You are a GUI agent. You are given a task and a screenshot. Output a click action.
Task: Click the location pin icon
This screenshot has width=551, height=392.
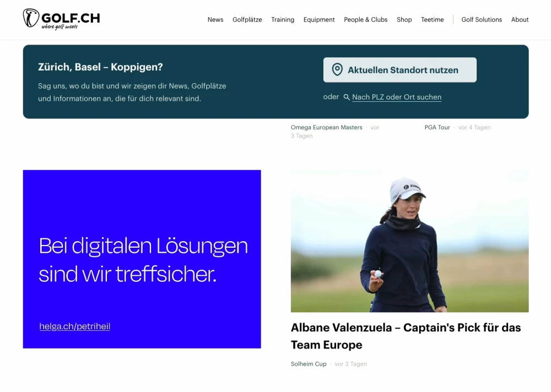point(337,69)
